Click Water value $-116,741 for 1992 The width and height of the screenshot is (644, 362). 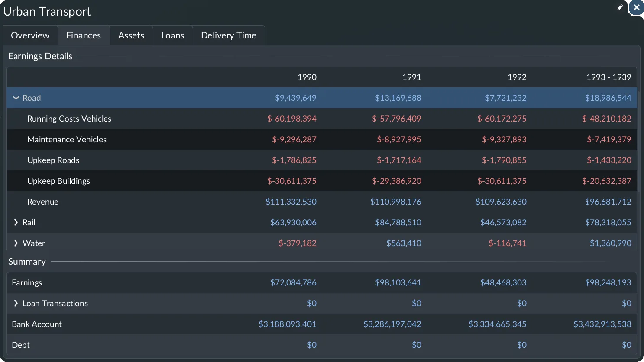point(508,243)
